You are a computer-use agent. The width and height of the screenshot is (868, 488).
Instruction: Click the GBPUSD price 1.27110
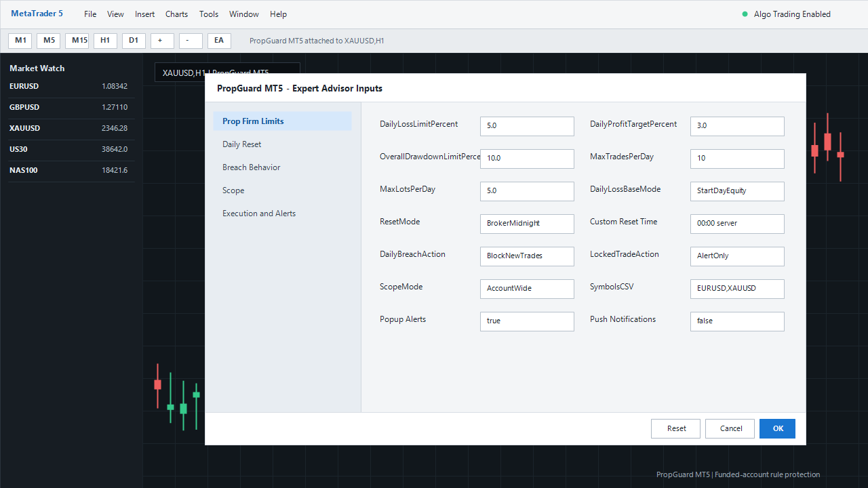(x=115, y=108)
